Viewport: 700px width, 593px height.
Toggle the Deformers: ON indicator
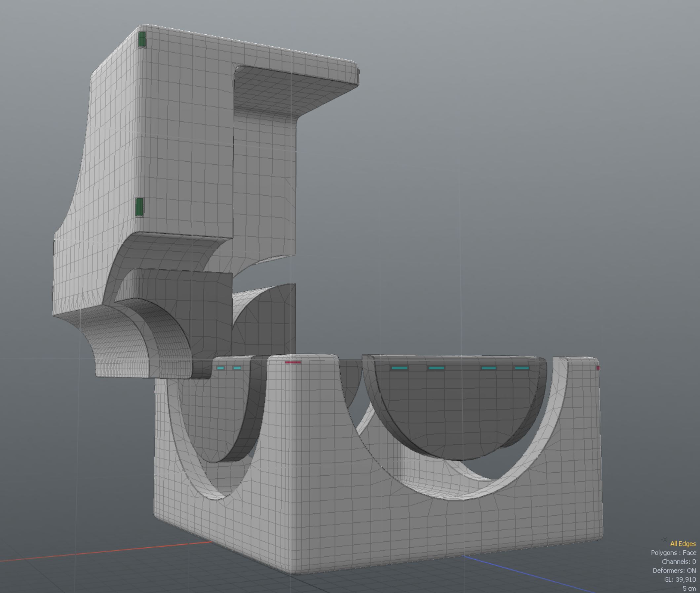(674, 571)
